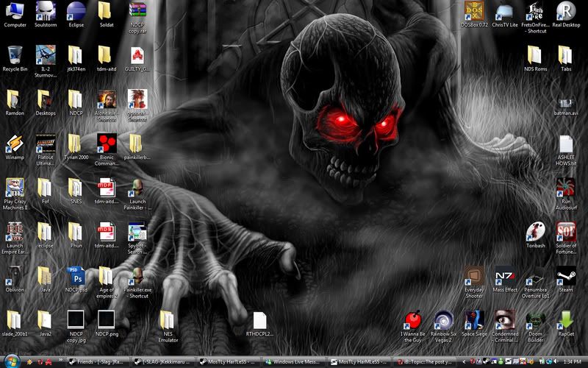Launch the Soulstorm shortcut

pos(46,15)
